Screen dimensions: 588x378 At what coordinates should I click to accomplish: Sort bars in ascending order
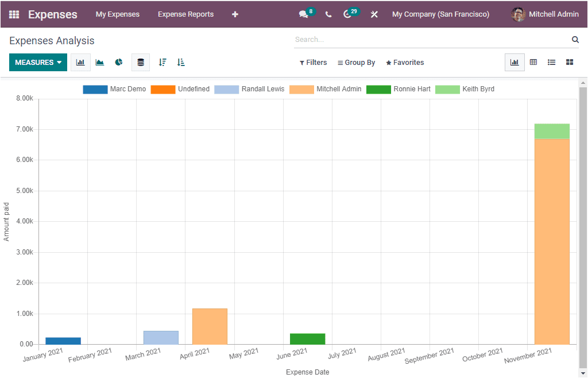pyautogui.click(x=181, y=62)
